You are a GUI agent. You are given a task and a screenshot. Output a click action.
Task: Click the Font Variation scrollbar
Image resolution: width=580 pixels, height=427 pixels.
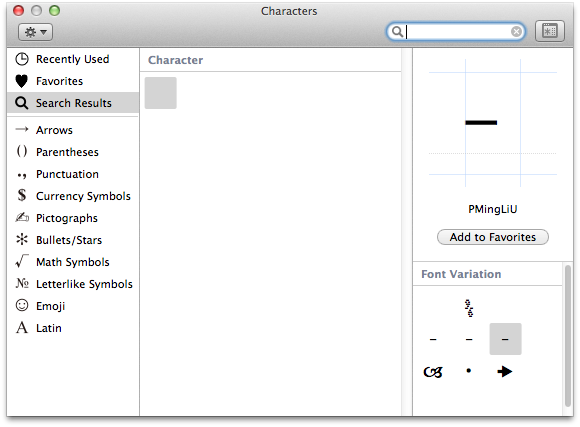click(x=568, y=336)
